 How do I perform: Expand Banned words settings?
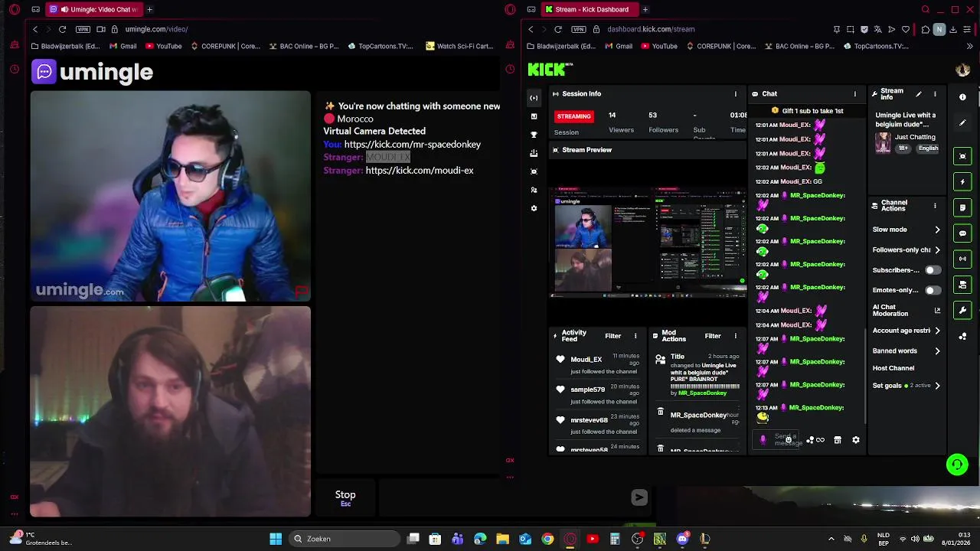click(937, 350)
